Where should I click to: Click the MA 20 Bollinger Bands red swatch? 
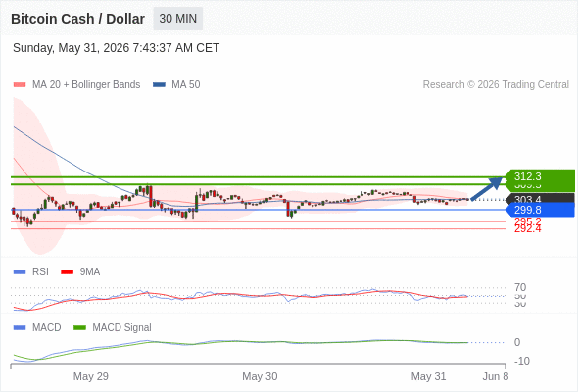click(x=20, y=85)
